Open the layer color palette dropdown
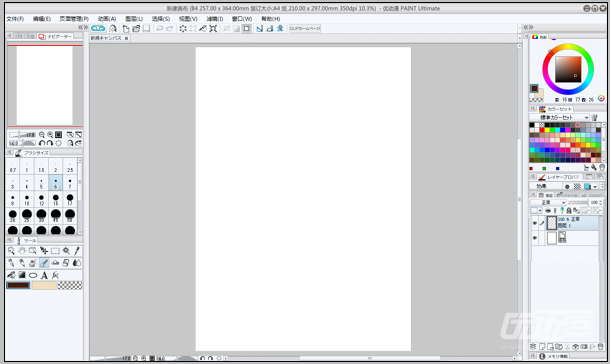 point(537,210)
